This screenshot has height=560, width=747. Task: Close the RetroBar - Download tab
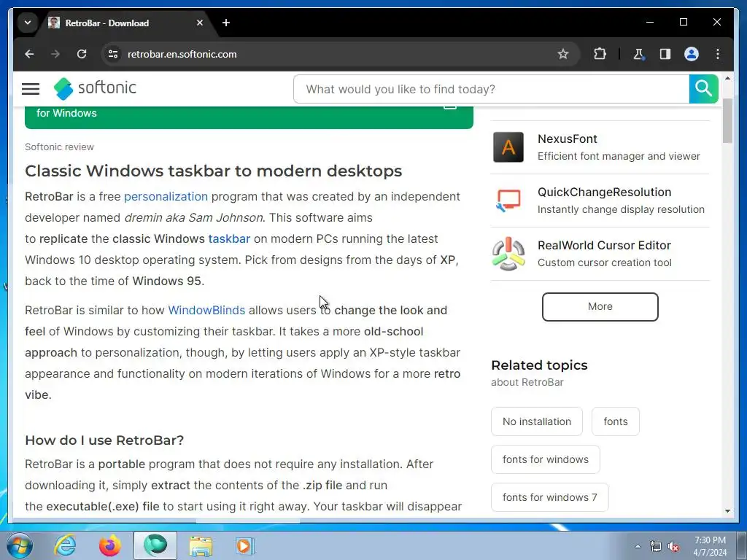coord(200,23)
